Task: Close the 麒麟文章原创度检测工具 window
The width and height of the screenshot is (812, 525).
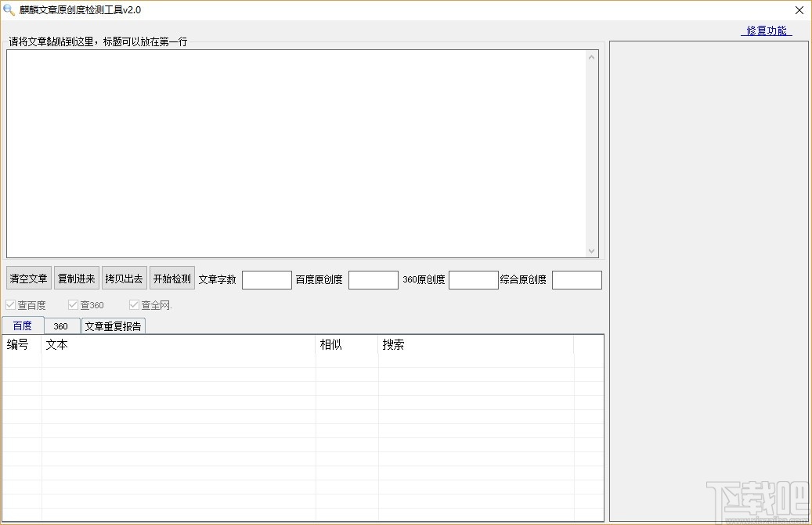Action: [799, 10]
